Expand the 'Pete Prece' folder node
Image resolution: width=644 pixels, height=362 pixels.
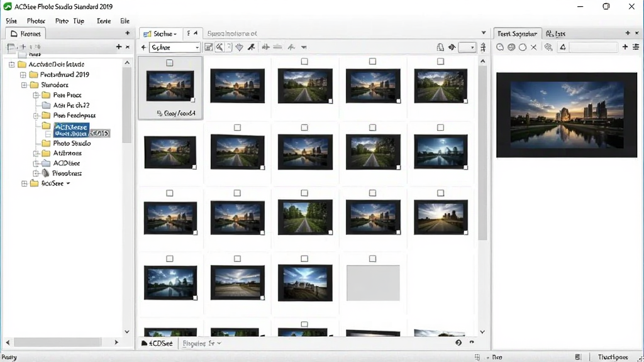click(36, 96)
